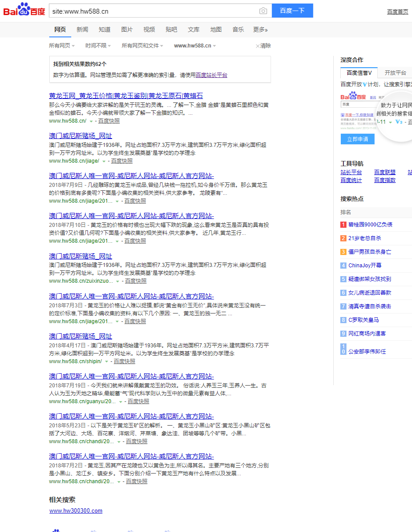Open the result title dated 2018年7月19日
This screenshot has width=412, height=532.
click(x=131, y=376)
